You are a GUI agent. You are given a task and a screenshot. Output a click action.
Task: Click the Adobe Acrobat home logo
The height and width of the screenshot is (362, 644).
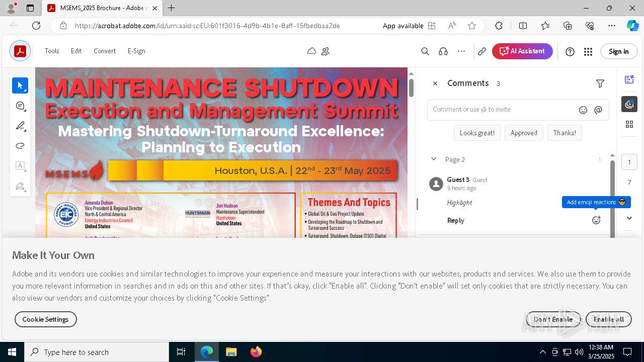click(x=20, y=51)
